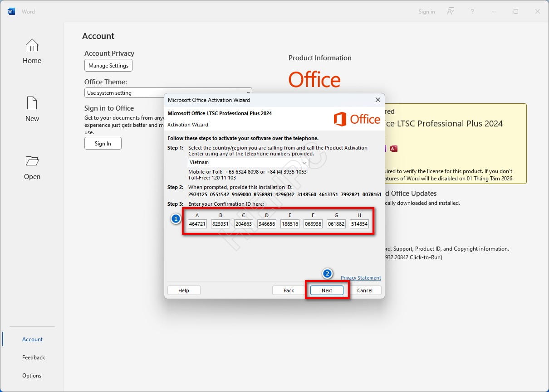Click the Sign In button under Sign in to Office

[103, 144]
